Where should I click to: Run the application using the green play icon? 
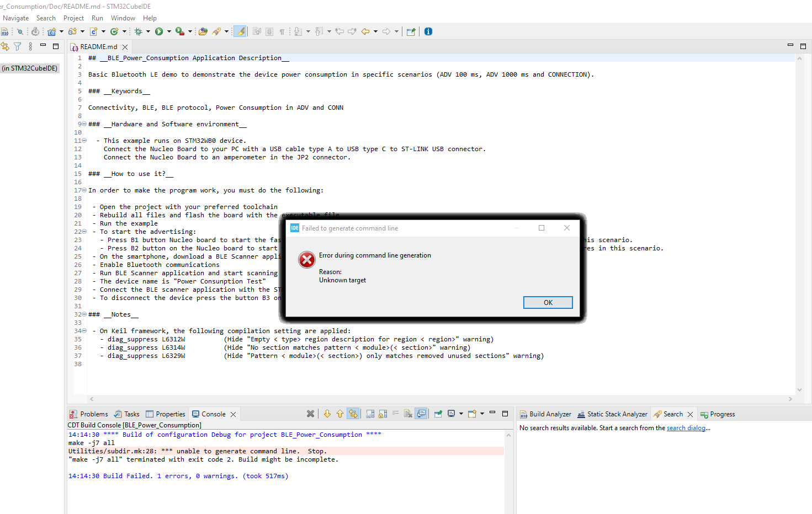[159, 31]
